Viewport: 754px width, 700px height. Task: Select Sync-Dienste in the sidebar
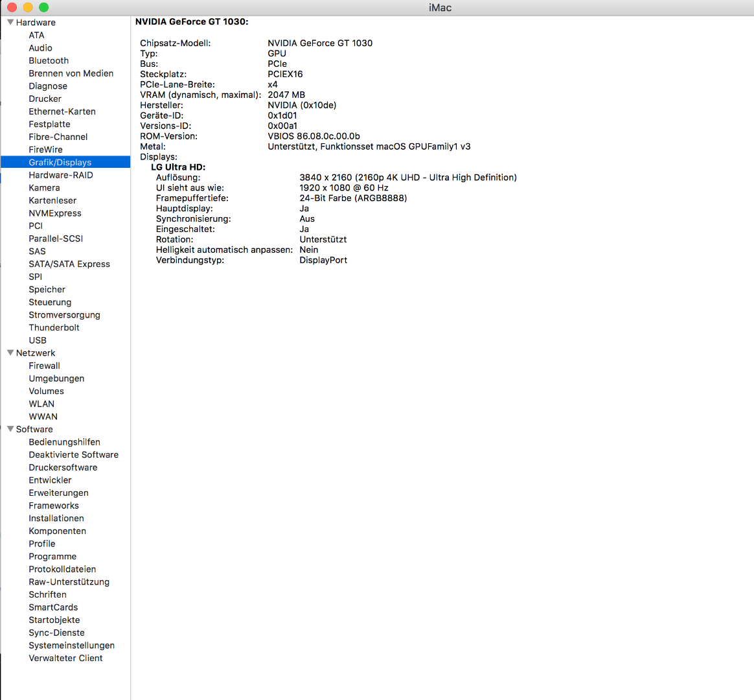(x=57, y=633)
